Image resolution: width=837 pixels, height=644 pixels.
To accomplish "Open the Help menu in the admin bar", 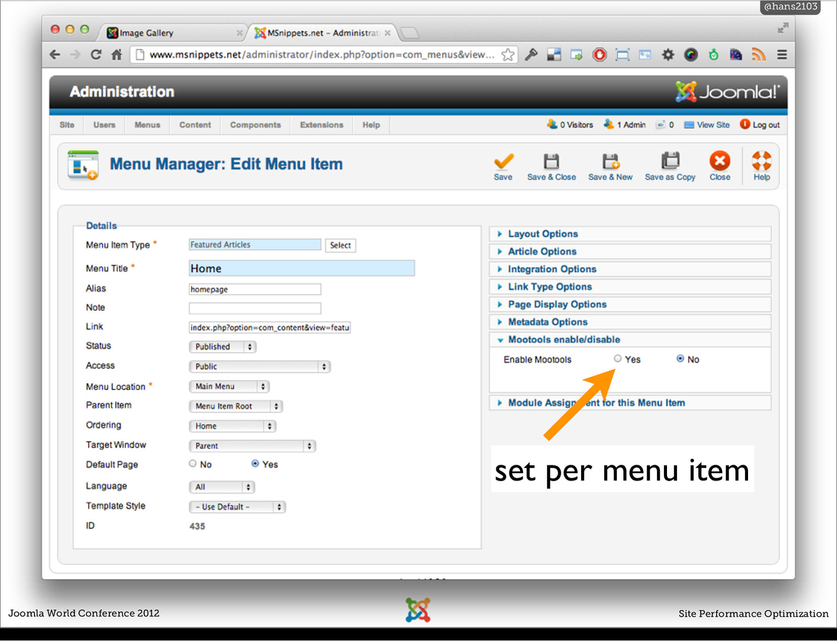I will (x=371, y=125).
